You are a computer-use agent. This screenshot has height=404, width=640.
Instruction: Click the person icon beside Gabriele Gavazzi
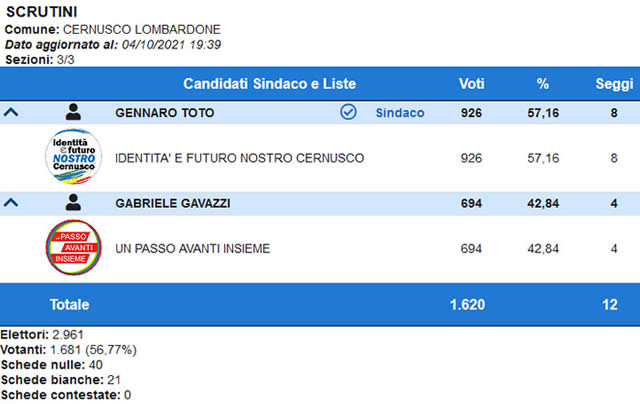tap(73, 202)
